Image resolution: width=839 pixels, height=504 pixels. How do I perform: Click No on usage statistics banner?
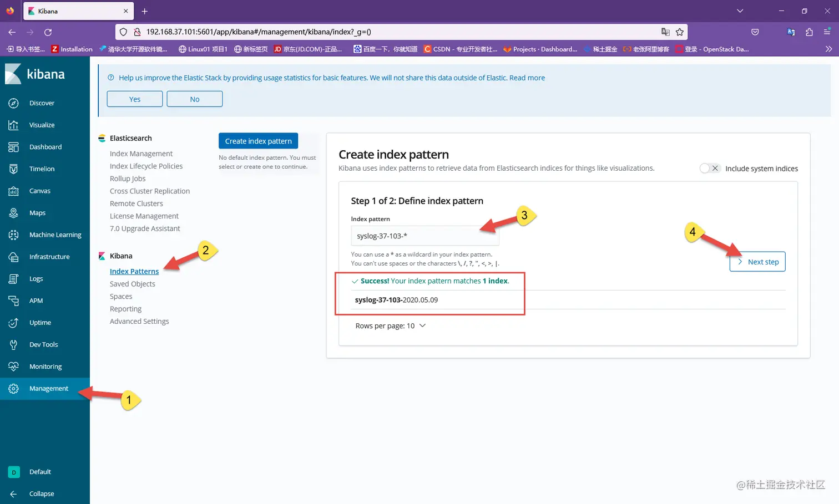click(x=195, y=99)
